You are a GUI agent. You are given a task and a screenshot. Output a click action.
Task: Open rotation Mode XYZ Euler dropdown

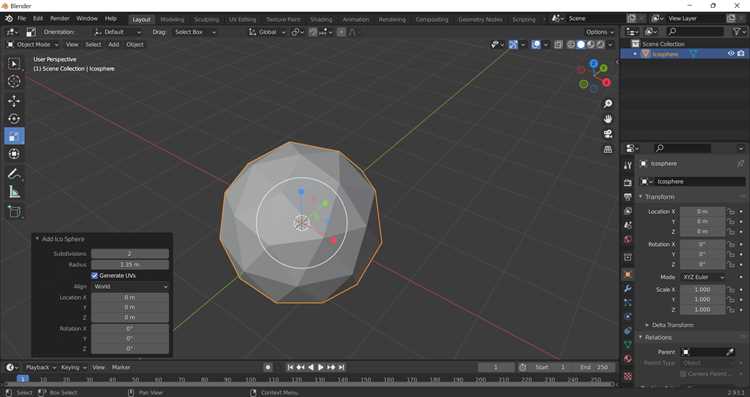[x=703, y=277]
